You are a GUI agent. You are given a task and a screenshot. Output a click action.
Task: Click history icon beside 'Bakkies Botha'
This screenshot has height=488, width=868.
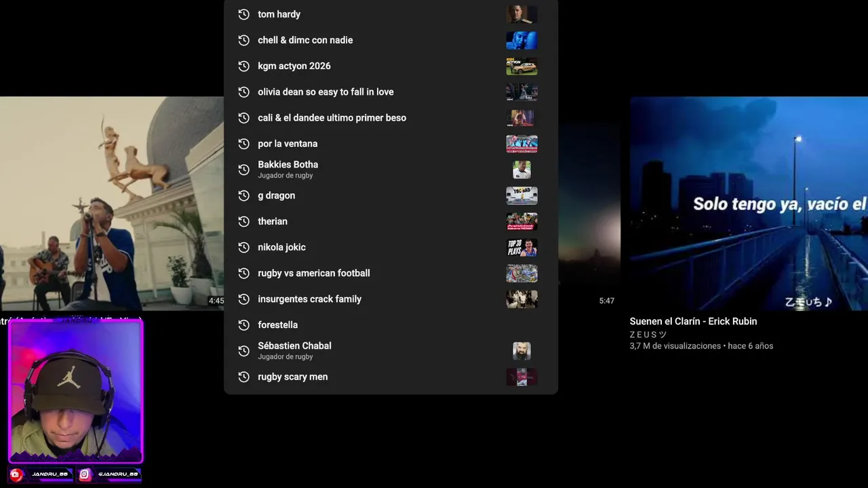[x=243, y=169]
